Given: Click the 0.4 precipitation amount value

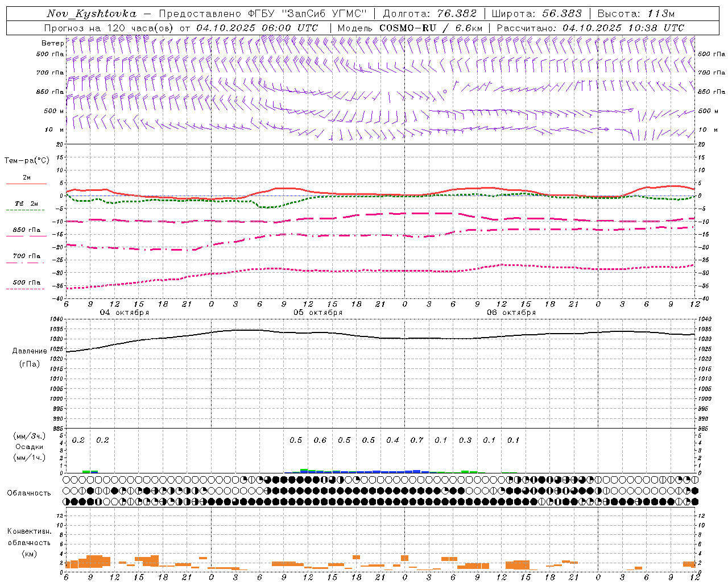Looking at the screenshot, I should tap(392, 440).
